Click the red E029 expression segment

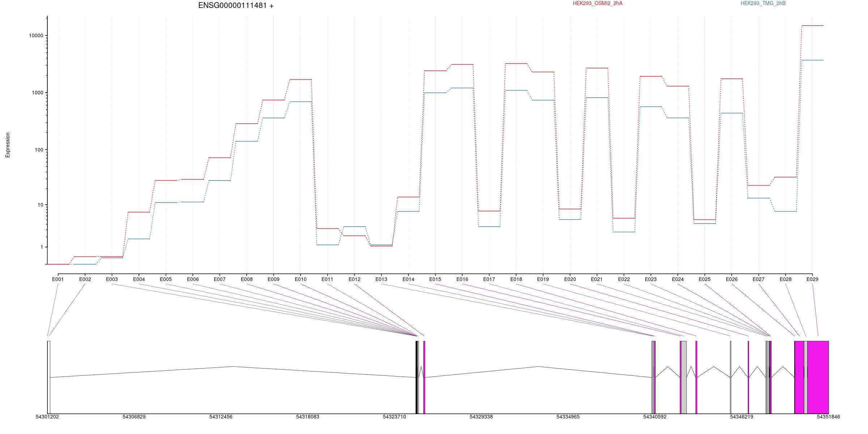click(813, 26)
